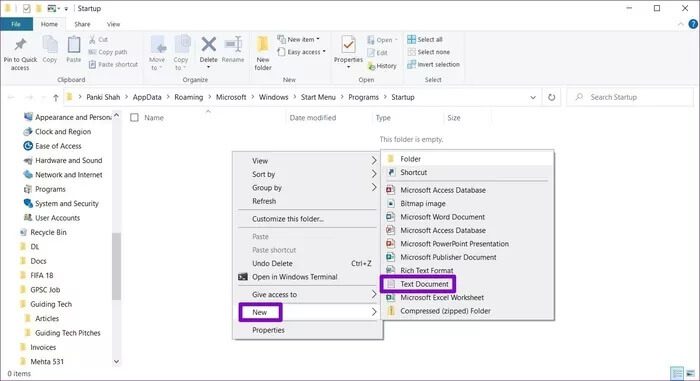Open the File tab
Viewport: 700px width, 381px height.
click(16, 24)
